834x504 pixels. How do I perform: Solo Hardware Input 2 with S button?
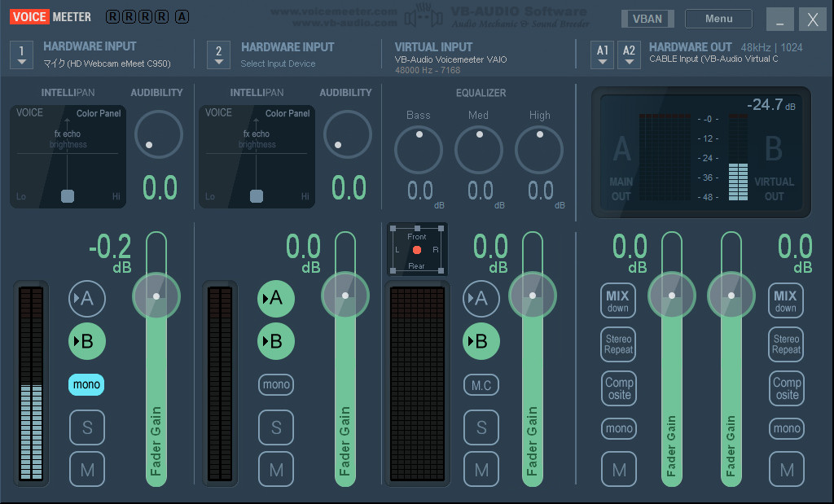(276, 427)
